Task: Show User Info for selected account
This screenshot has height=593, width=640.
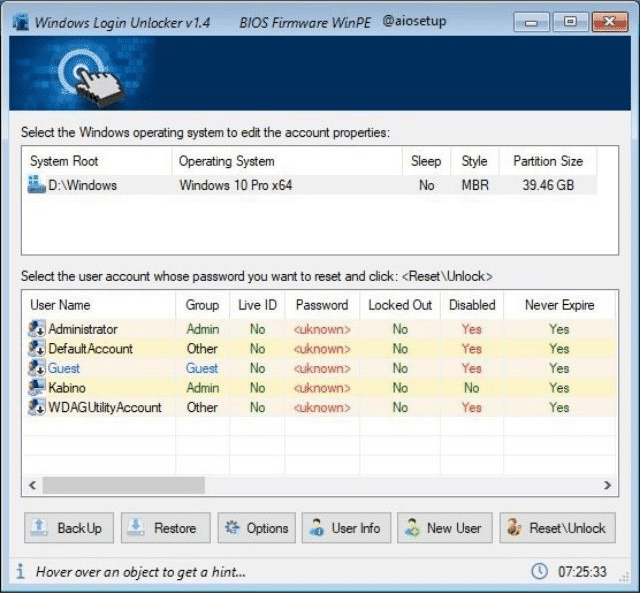Action: [345, 528]
